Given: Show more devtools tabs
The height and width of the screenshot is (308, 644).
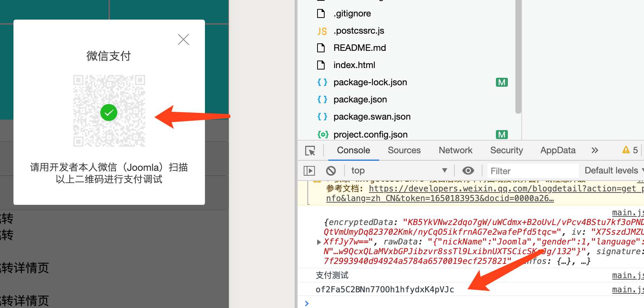Looking at the screenshot, I should pos(595,150).
